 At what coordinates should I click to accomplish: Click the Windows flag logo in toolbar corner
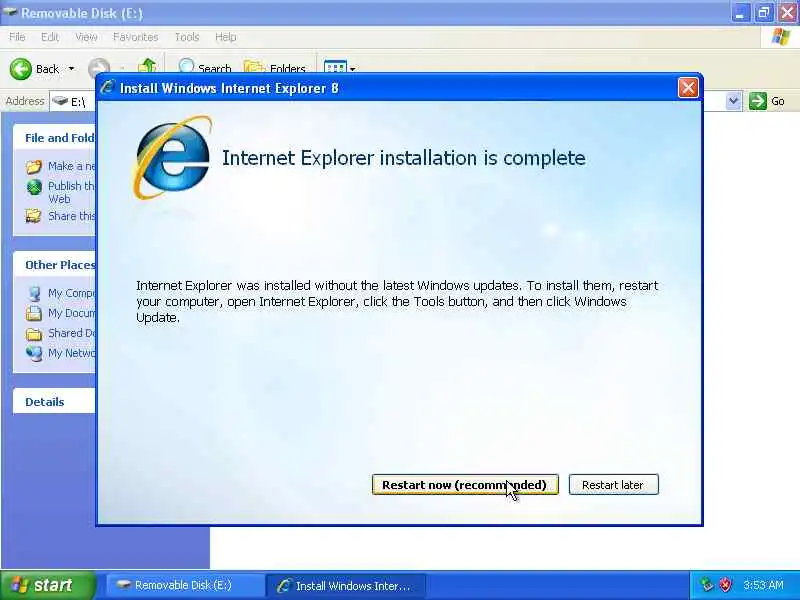pyautogui.click(x=781, y=37)
